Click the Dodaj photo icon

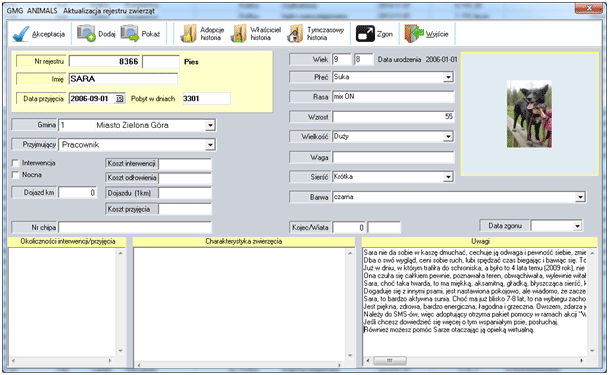[86, 34]
